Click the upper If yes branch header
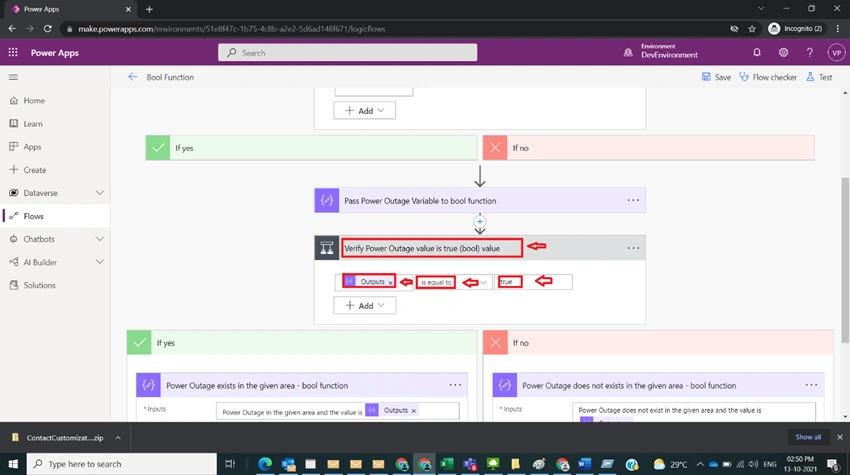 (x=311, y=147)
